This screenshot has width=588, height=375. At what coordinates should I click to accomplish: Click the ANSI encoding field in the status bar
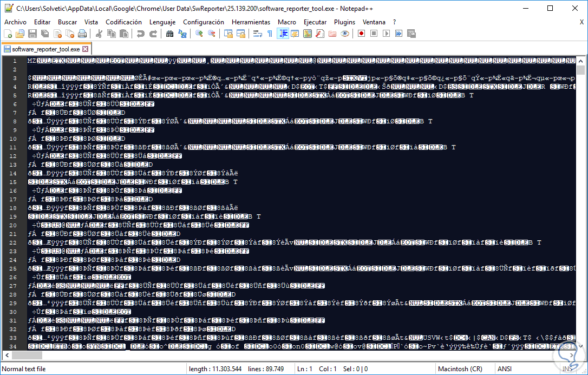coord(505,369)
